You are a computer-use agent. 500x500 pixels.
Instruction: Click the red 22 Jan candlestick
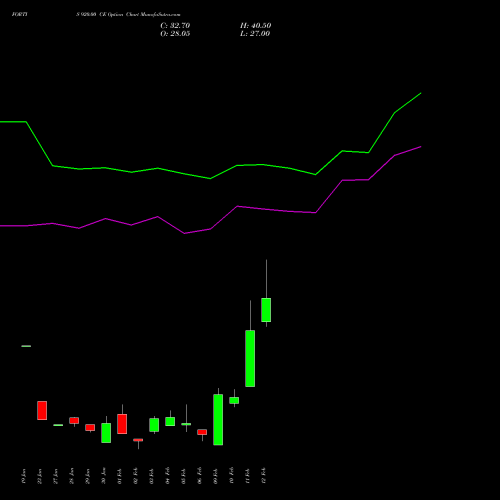pos(42,410)
